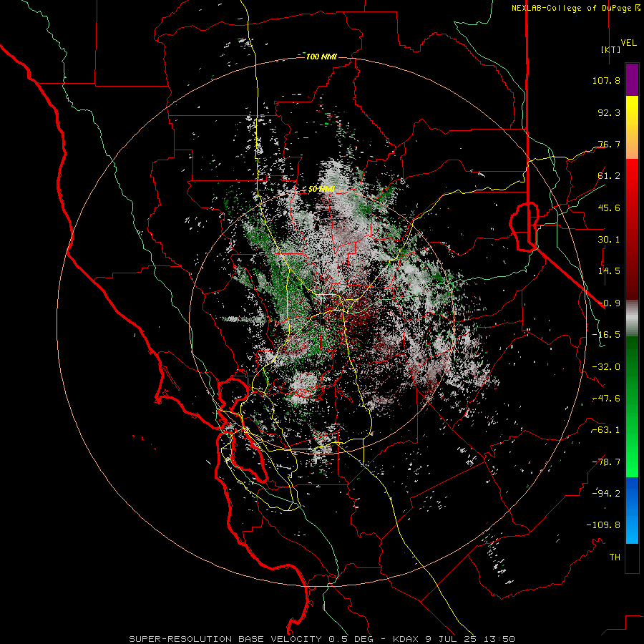Click the [KT] units label
This screenshot has height=644, width=644.
point(610,49)
